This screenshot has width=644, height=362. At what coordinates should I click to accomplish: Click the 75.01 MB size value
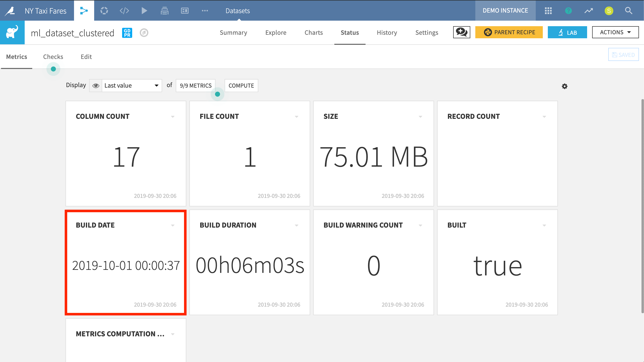(x=374, y=157)
